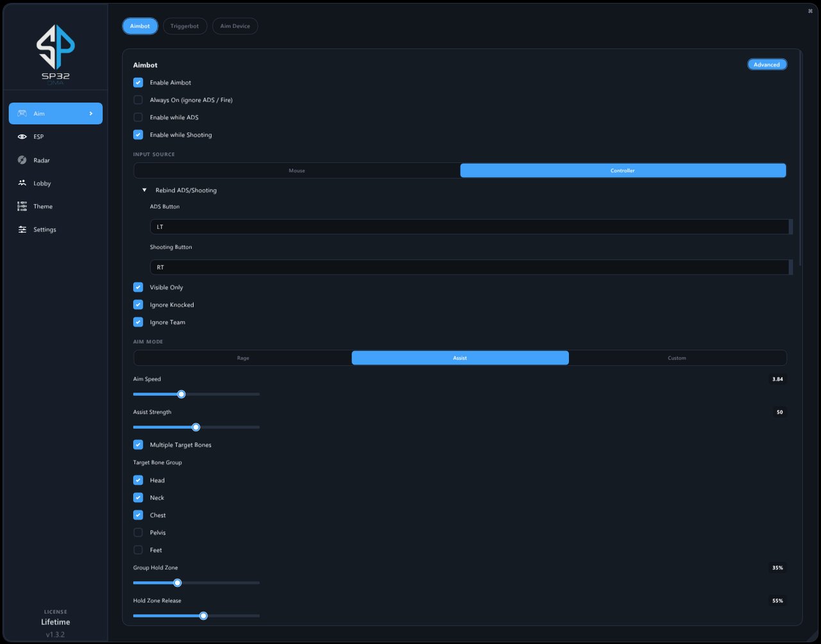
Task: Open ESP via the eye icon
Action: click(x=22, y=137)
